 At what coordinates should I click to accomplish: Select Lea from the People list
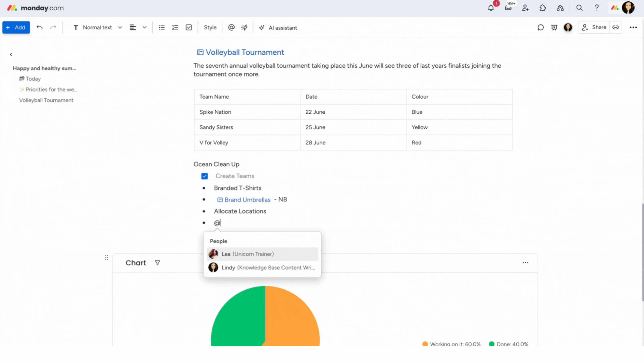262,254
